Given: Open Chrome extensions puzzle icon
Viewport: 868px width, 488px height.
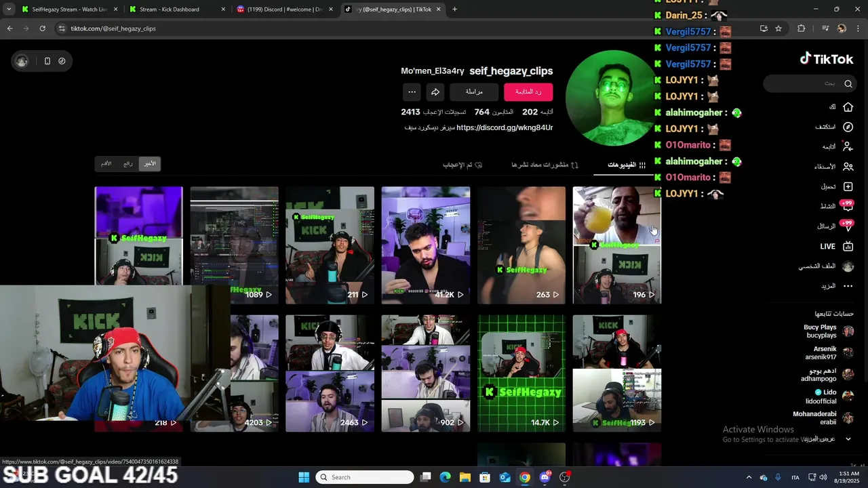Looking at the screenshot, I should (802, 28).
